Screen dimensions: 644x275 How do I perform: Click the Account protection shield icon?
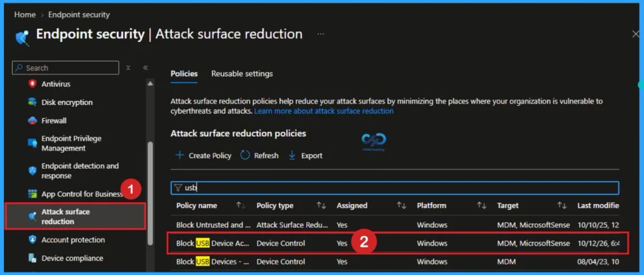click(33, 240)
